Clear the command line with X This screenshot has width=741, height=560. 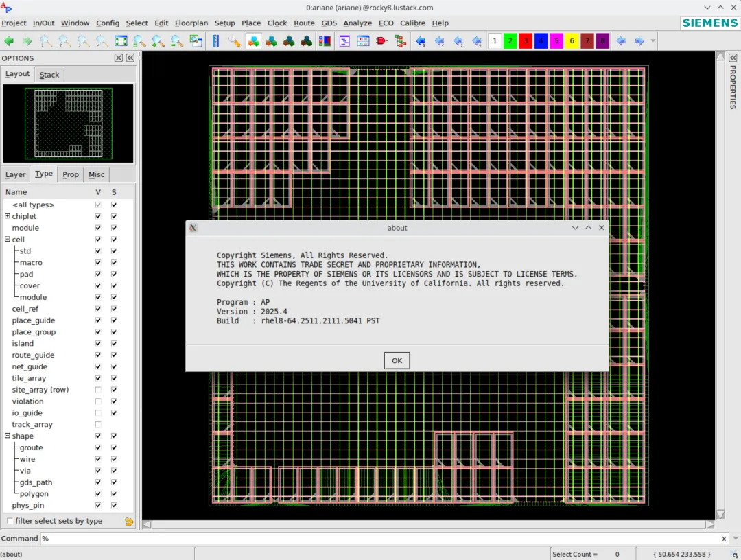[724, 539]
